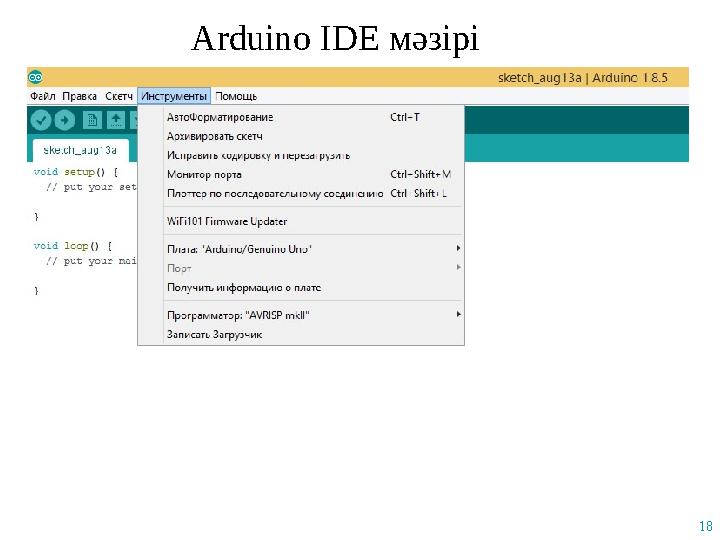Click the '// put your set' comment line

[91, 187]
